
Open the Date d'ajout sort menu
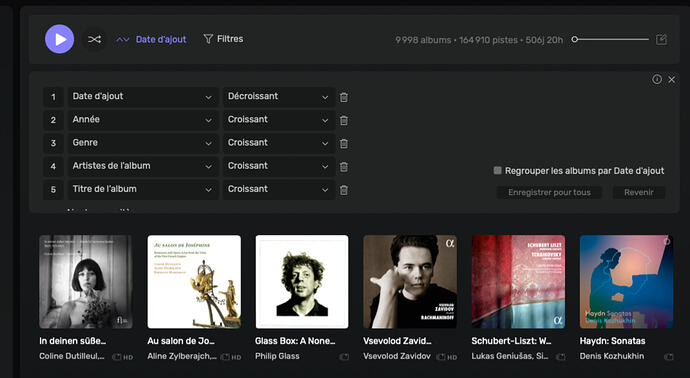pyautogui.click(x=161, y=40)
